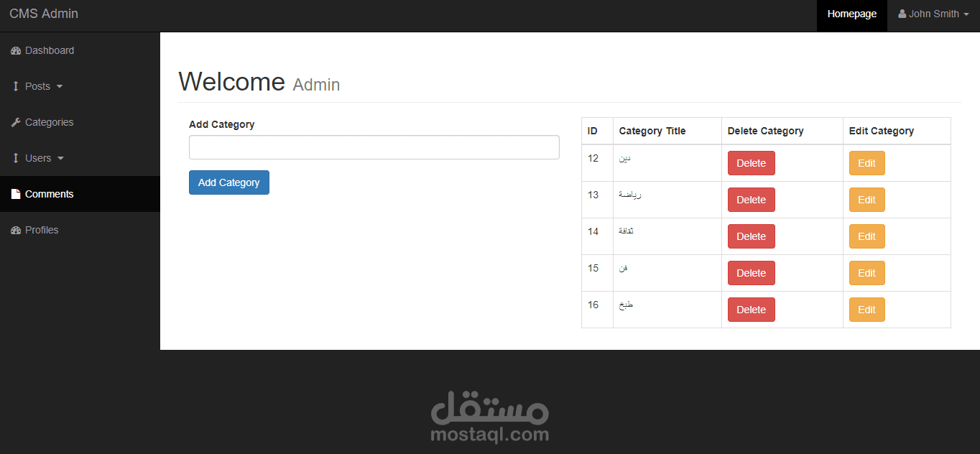Click the Categories wrench icon
The height and width of the screenshot is (454, 980).
[16, 123]
